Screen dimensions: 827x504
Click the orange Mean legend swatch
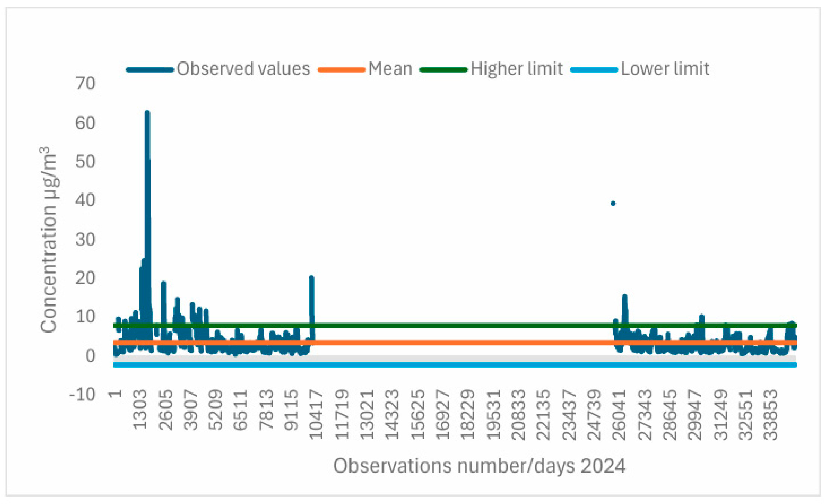pos(341,70)
